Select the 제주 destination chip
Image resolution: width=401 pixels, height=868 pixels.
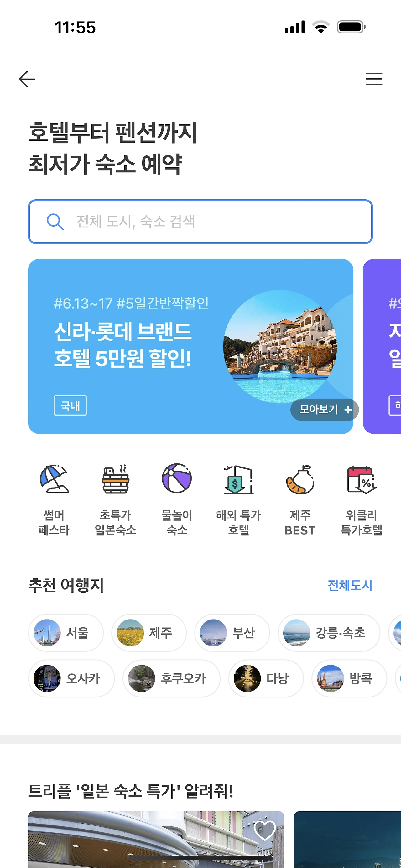tap(149, 632)
